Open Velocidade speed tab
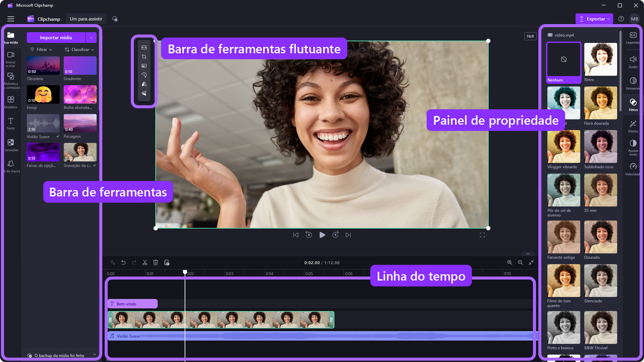Viewport: 644px width, 362px height. (x=633, y=169)
